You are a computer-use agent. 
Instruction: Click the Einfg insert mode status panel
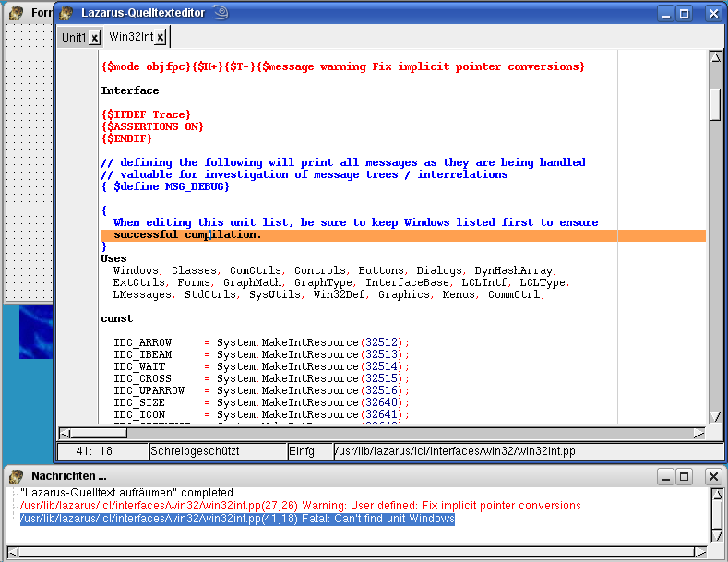302,451
